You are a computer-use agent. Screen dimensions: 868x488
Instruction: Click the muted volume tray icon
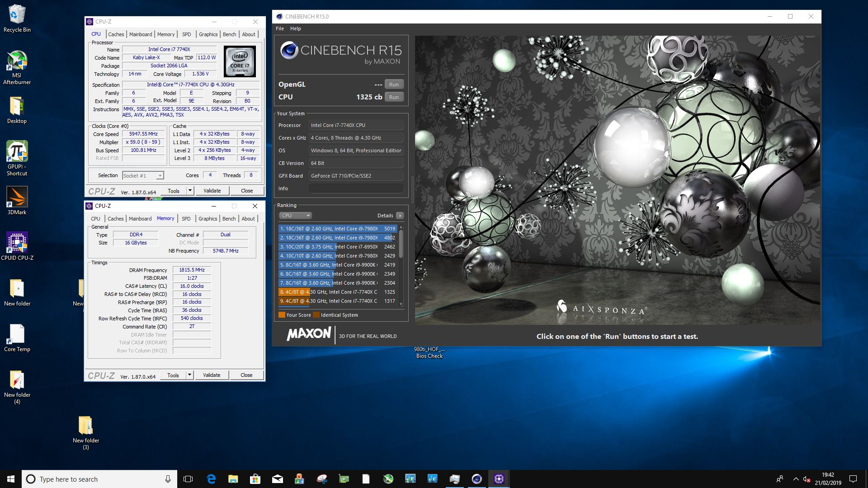click(x=807, y=479)
